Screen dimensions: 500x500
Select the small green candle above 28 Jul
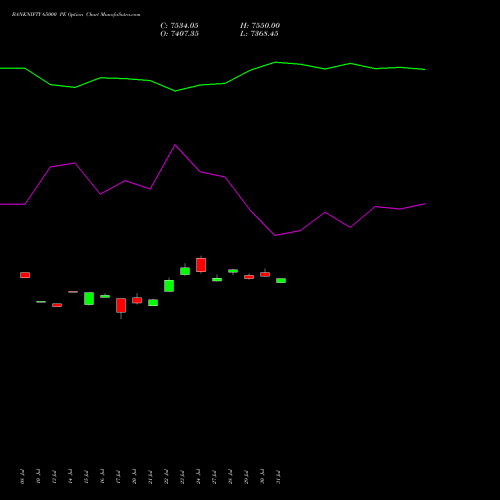(233, 271)
